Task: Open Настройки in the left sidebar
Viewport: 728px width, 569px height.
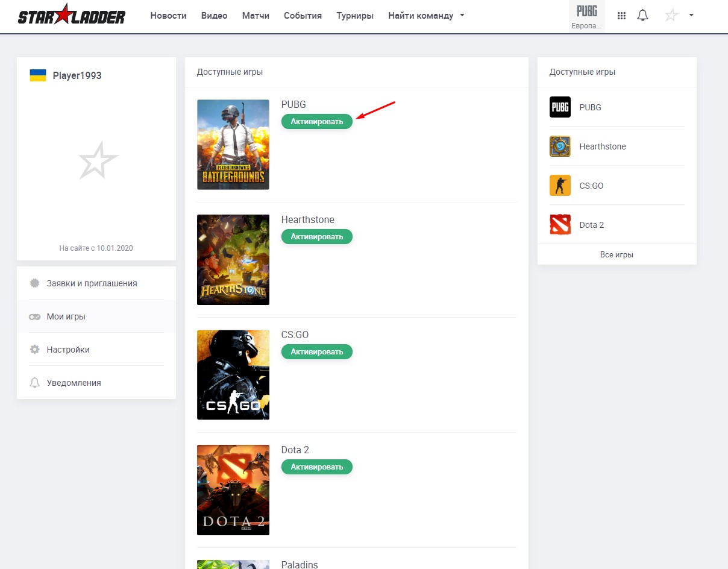Action: point(68,350)
